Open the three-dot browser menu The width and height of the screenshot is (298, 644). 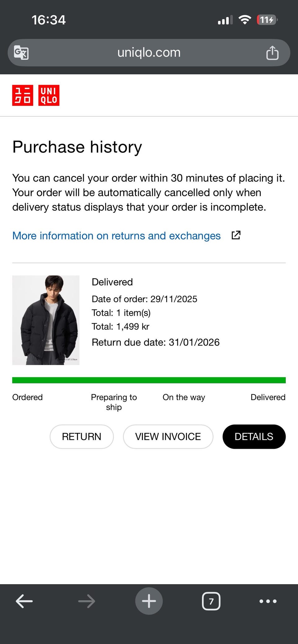coord(268,601)
